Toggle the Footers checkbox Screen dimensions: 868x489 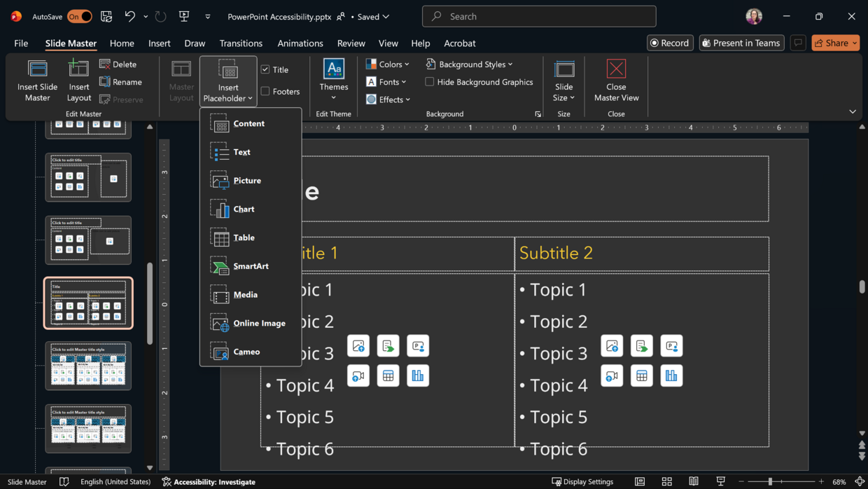point(266,91)
